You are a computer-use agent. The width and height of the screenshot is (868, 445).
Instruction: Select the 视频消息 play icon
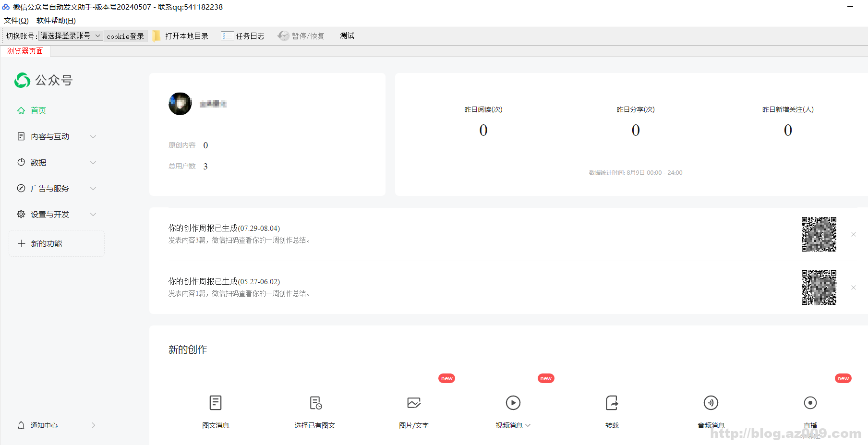pos(513,403)
